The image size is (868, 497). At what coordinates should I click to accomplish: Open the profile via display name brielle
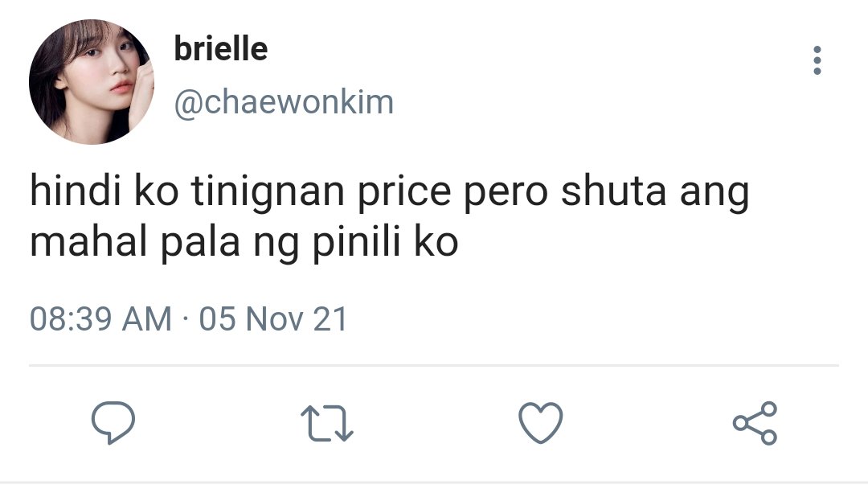point(221,49)
